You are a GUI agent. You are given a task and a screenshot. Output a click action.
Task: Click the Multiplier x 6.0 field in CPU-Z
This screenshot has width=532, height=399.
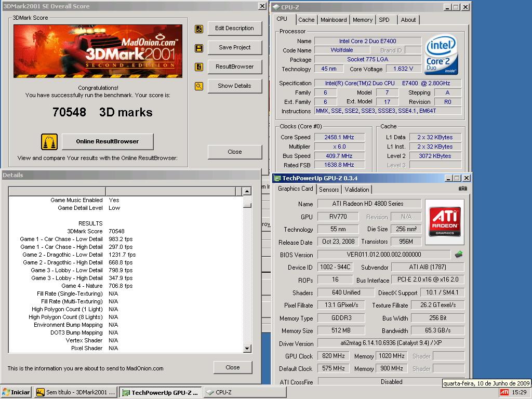[339, 147]
